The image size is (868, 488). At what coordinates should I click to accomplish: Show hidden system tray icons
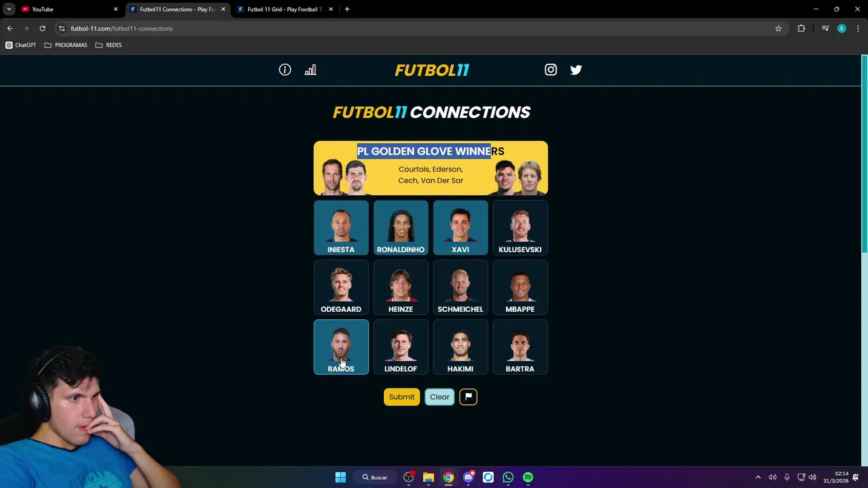pyautogui.click(x=758, y=477)
